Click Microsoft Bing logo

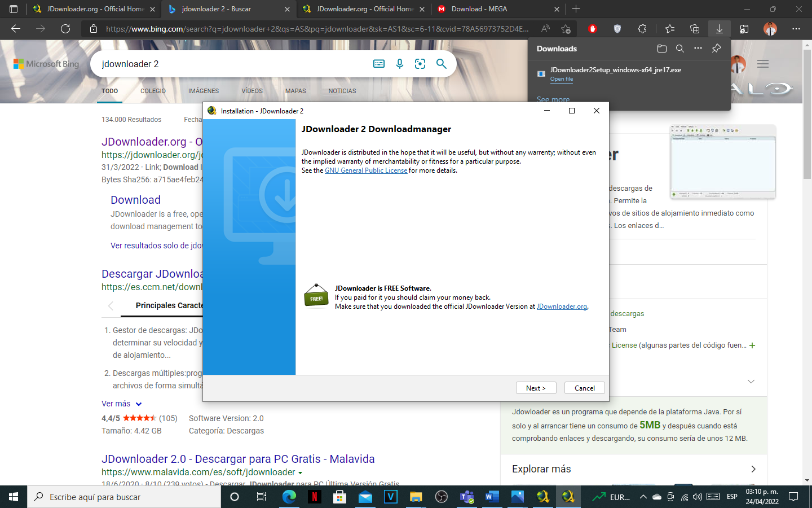(x=46, y=64)
